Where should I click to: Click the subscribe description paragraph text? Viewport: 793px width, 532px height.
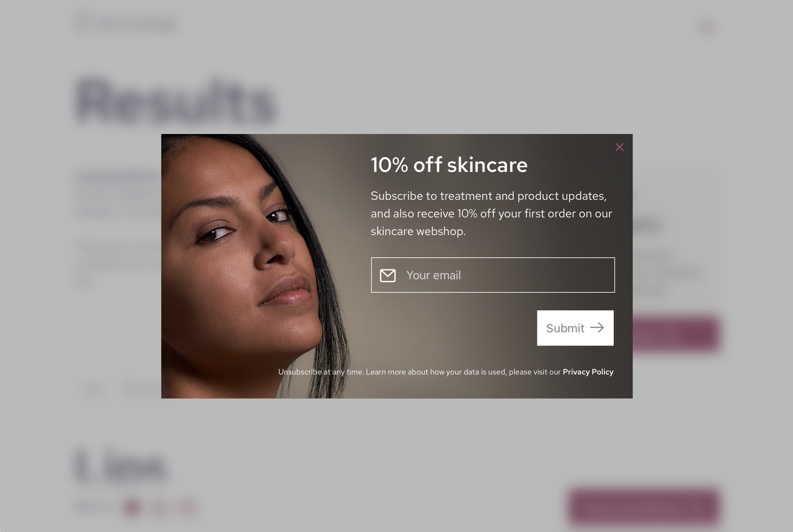coord(491,213)
